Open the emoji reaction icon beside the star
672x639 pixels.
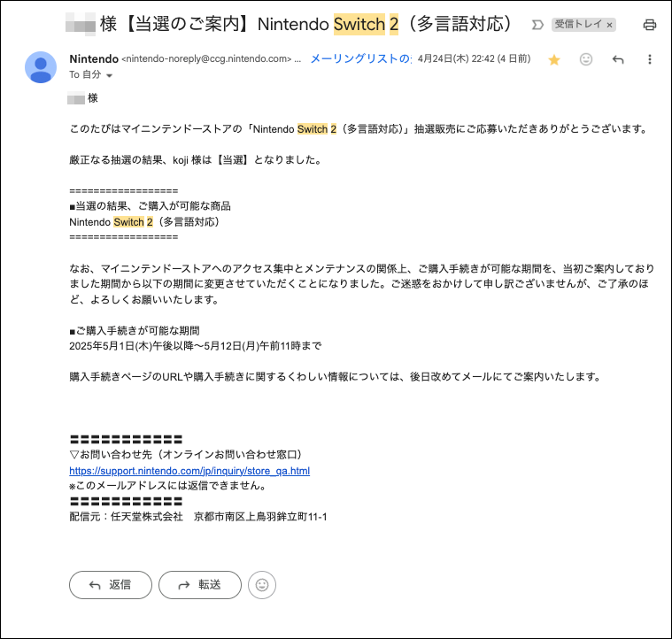point(586,59)
